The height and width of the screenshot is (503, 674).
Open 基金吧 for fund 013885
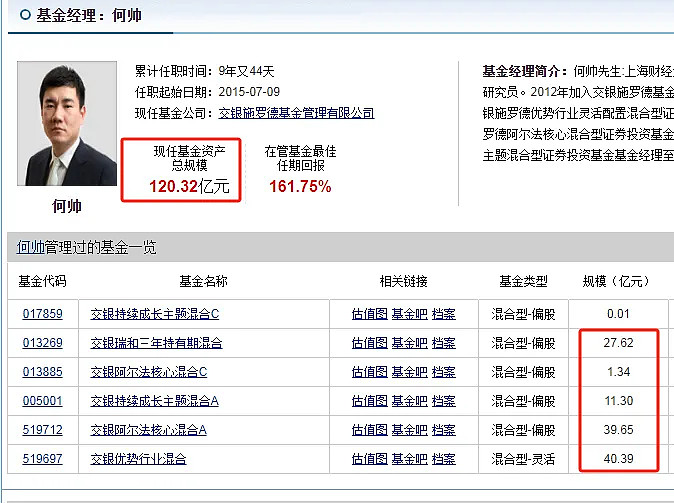[410, 371]
